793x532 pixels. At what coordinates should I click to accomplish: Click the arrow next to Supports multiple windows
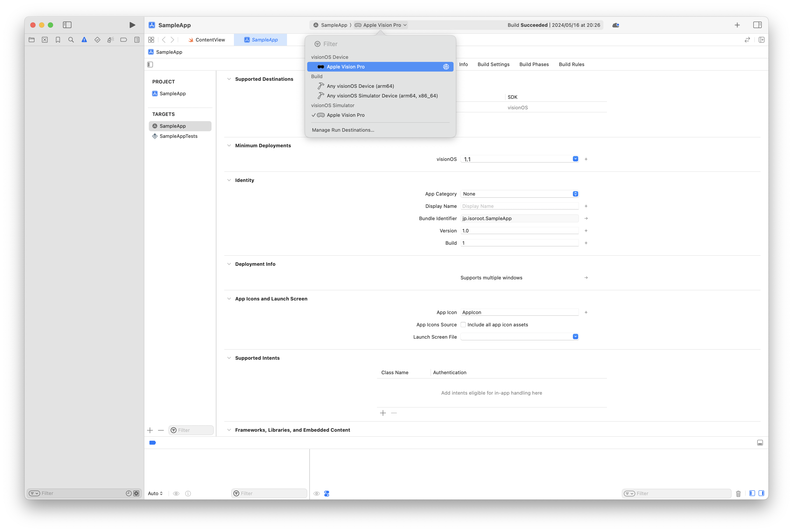586,278
